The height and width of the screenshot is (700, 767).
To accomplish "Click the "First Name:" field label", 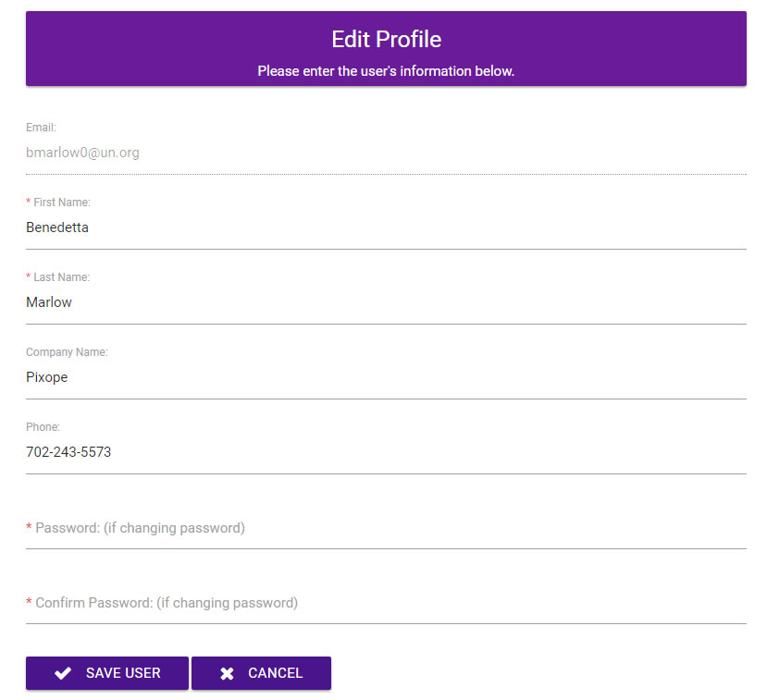I will click(61, 202).
